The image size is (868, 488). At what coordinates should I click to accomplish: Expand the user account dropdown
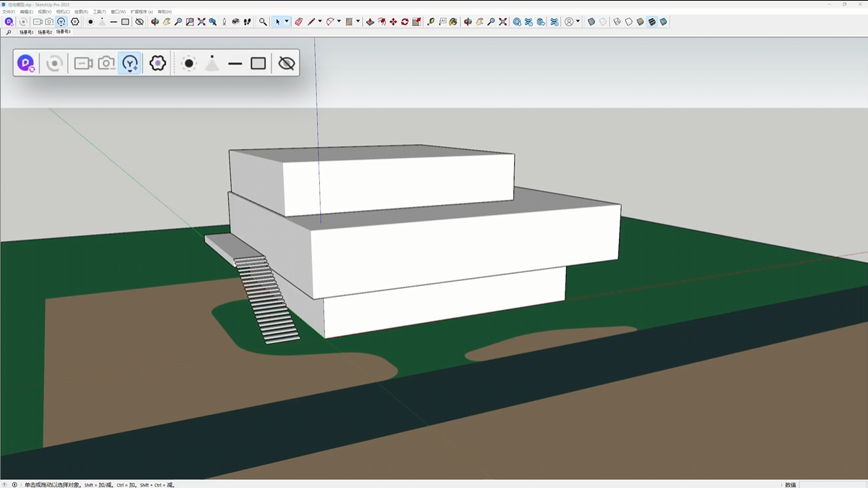[x=578, y=22]
